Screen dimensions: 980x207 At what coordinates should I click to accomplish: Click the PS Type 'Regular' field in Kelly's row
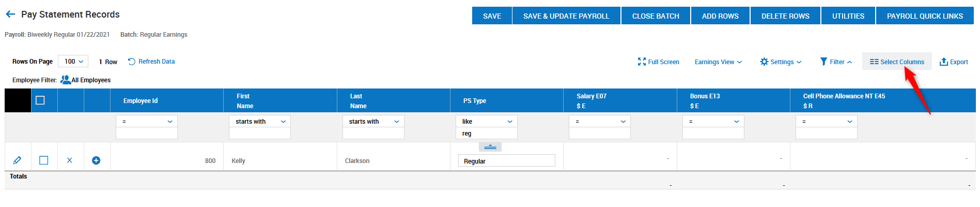pos(506,161)
